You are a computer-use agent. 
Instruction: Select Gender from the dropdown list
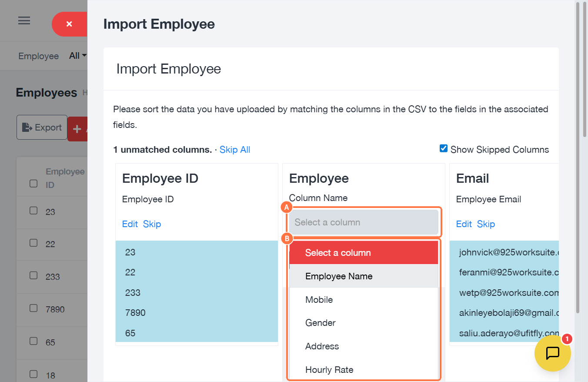pyautogui.click(x=321, y=323)
